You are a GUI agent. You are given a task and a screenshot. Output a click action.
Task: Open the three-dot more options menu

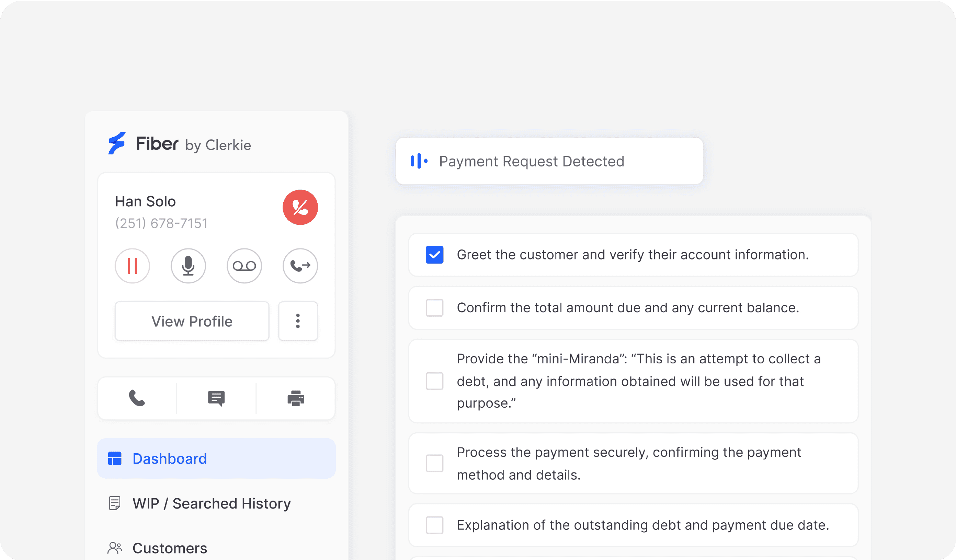298,321
